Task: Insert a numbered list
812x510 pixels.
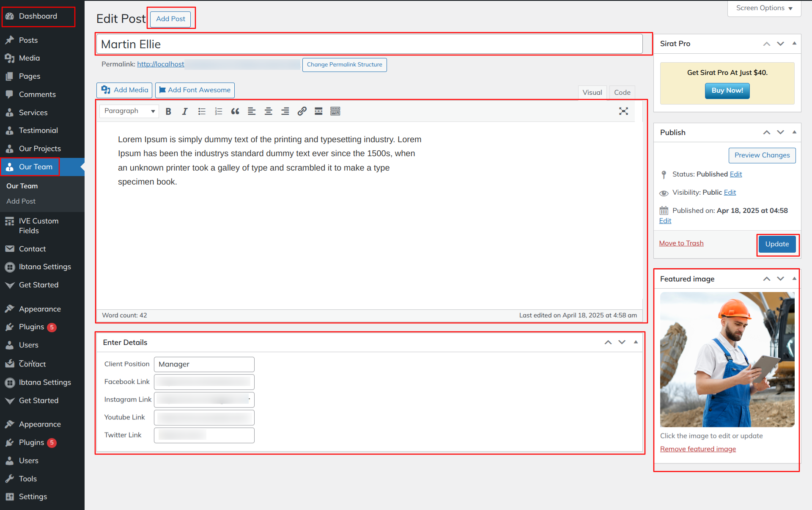Action: tap(218, 111)
